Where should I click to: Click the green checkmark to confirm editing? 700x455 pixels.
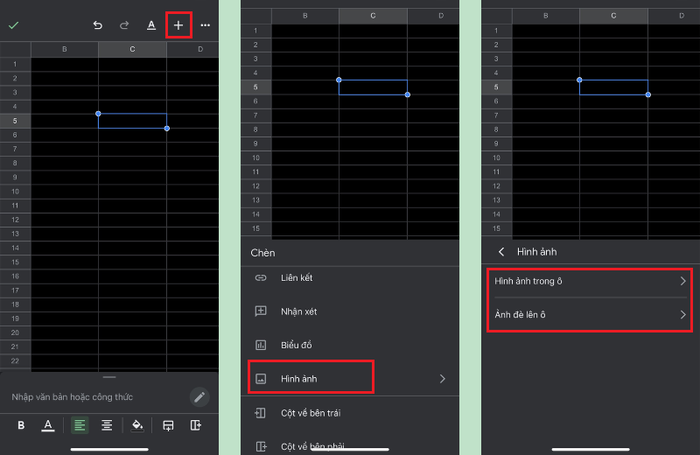click(13, 25)
